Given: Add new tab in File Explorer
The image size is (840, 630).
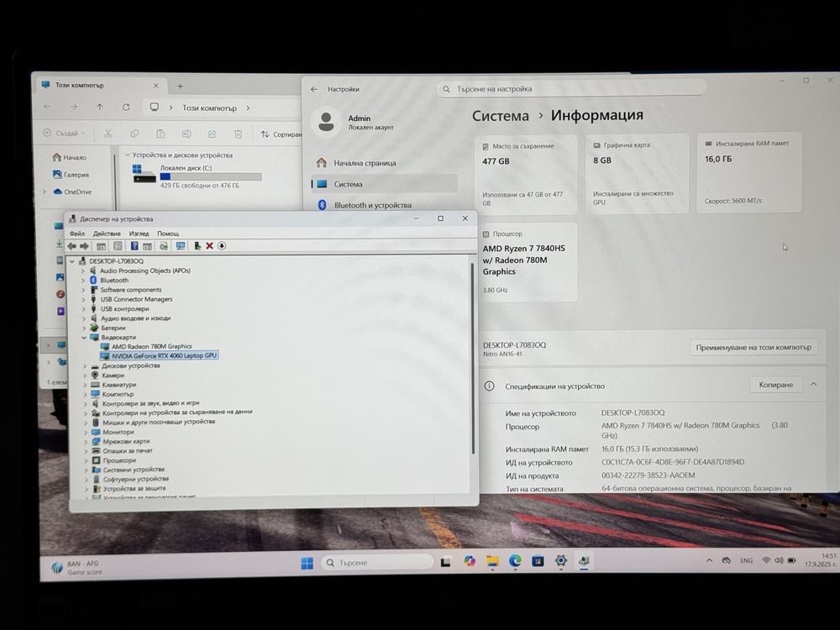Looking at the screenshot, I should click(x=181, y=87).
